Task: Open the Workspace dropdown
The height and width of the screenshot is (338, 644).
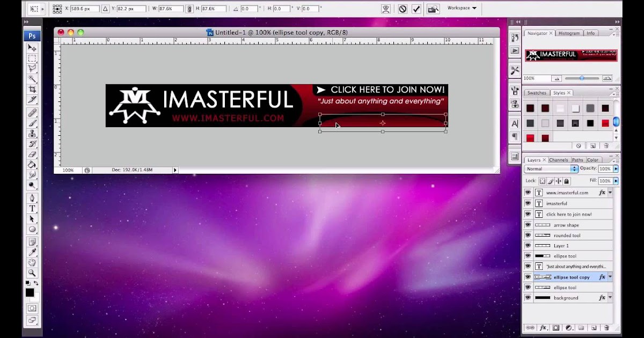Action: 462,8
